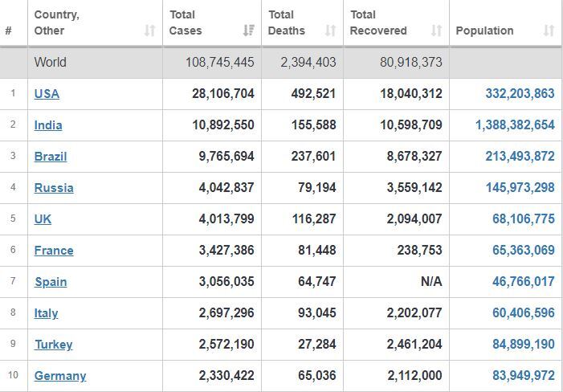Open Russia population link 145,973,298
Screen dimensions: 563x392
click(x=520, y=187)
